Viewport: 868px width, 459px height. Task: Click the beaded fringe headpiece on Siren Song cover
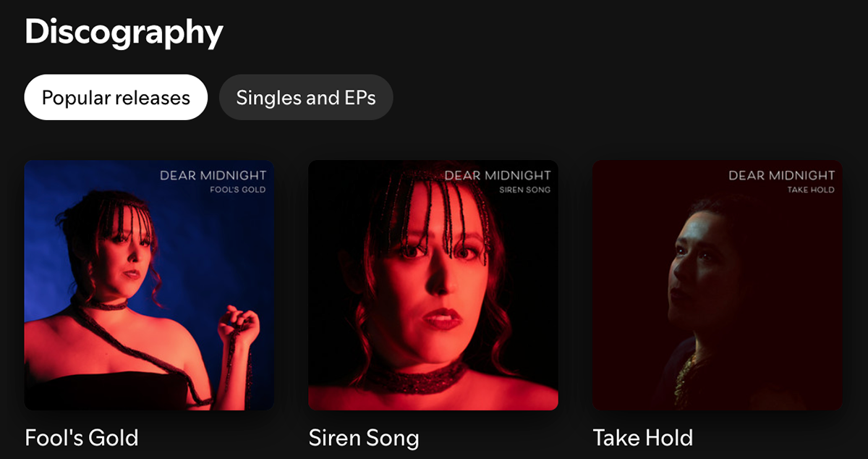[x=425, y=210]
